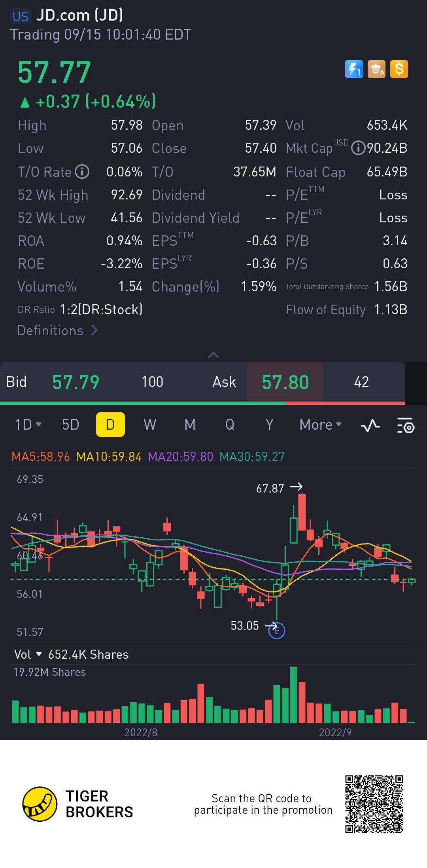
Task: Tap the JD.com (JD) stock title
Action: 80,15
